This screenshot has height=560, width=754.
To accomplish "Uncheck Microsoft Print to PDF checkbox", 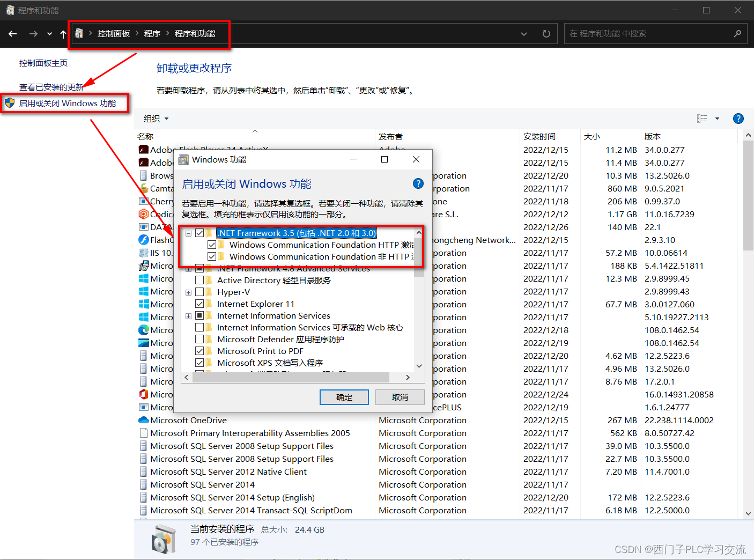I will tap(199, 351).
